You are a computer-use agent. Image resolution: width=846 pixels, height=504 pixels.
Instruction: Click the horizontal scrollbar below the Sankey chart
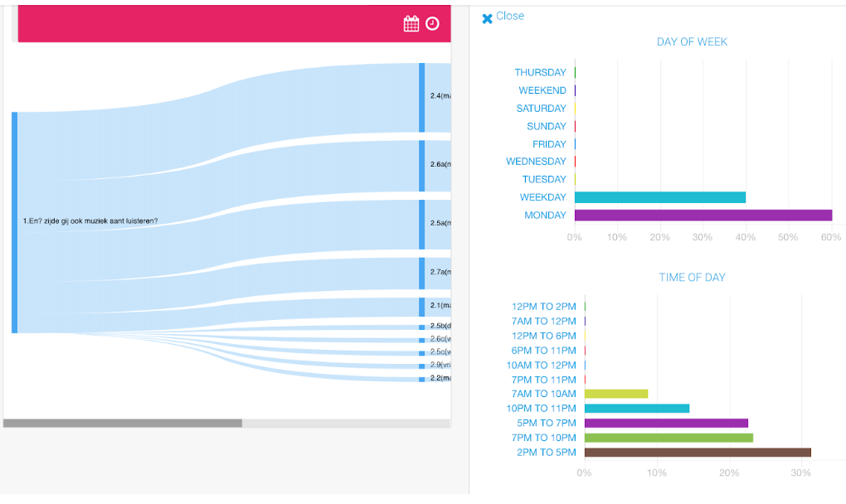[123, 424]
